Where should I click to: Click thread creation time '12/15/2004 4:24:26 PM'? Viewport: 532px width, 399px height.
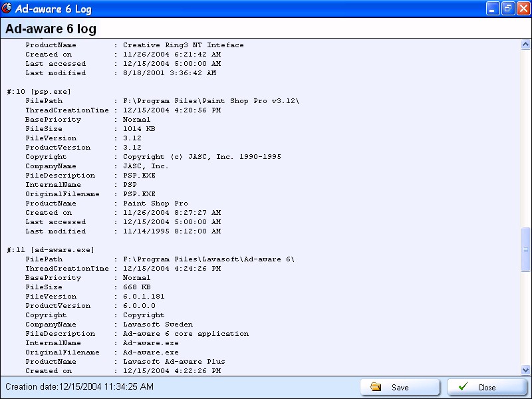point(172,269)
